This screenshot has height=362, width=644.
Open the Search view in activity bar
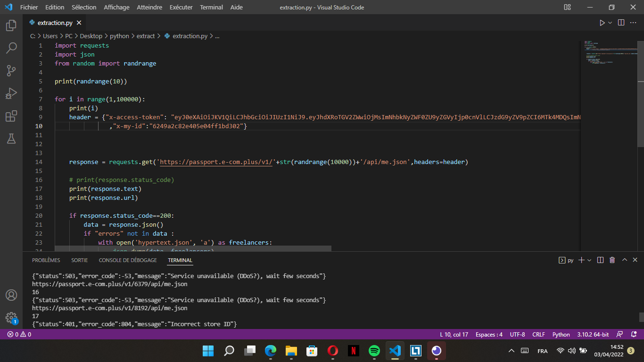(11, 48)
